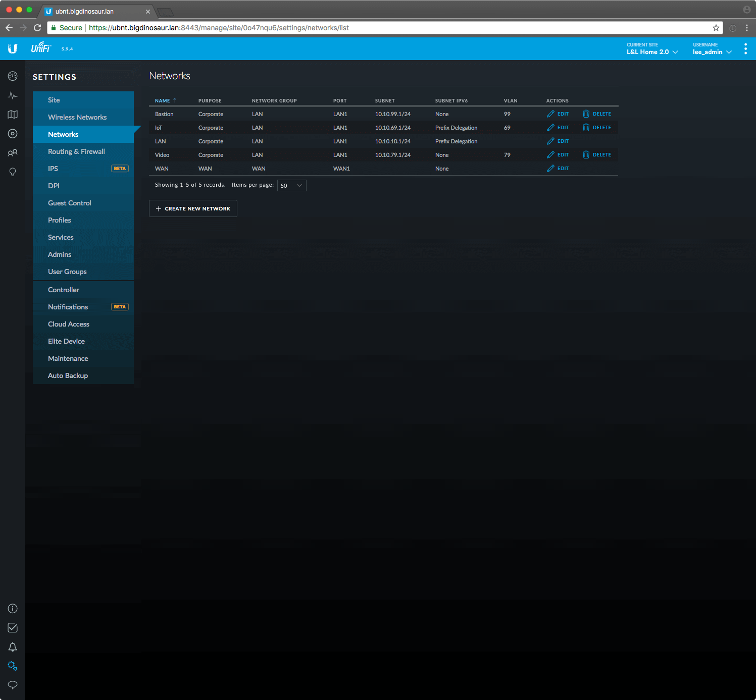
Task: Open the Map view icon
Action: 13,115
